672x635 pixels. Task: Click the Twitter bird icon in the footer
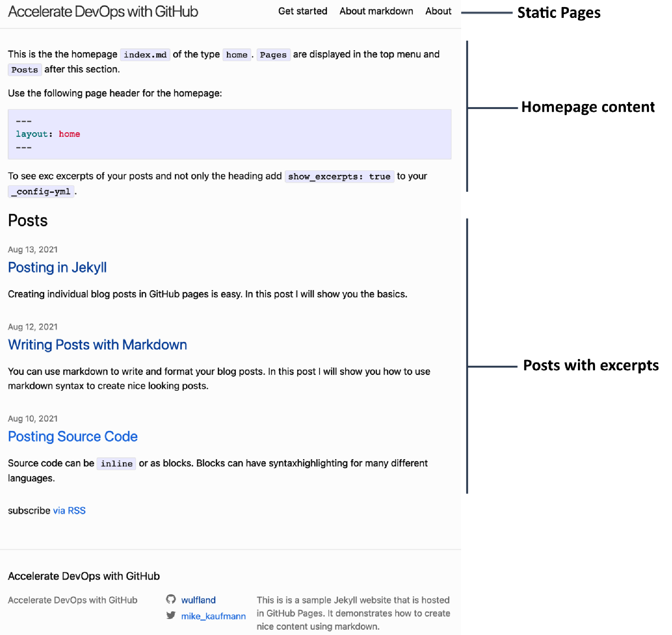[171, 615]
